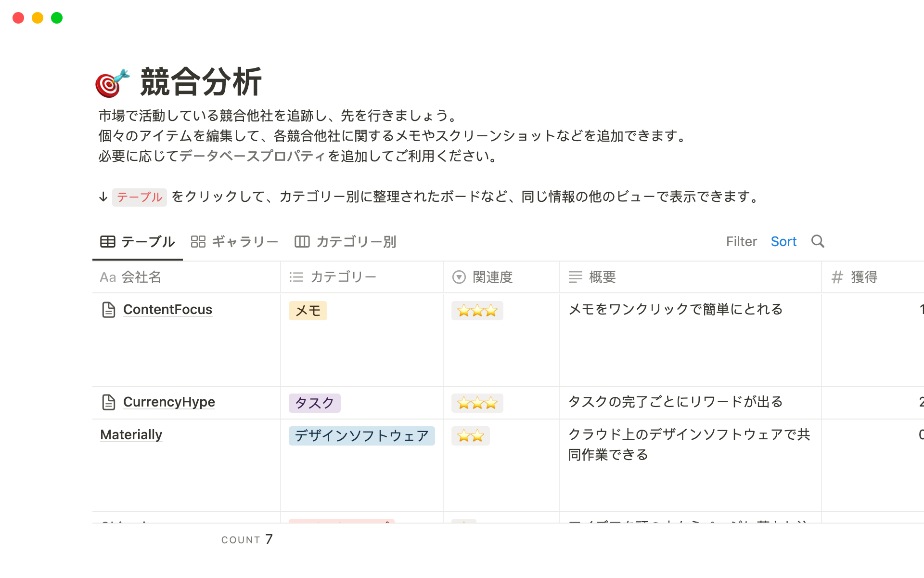
Task: Click the dartboard page icon
Action: tap(112, 83)
